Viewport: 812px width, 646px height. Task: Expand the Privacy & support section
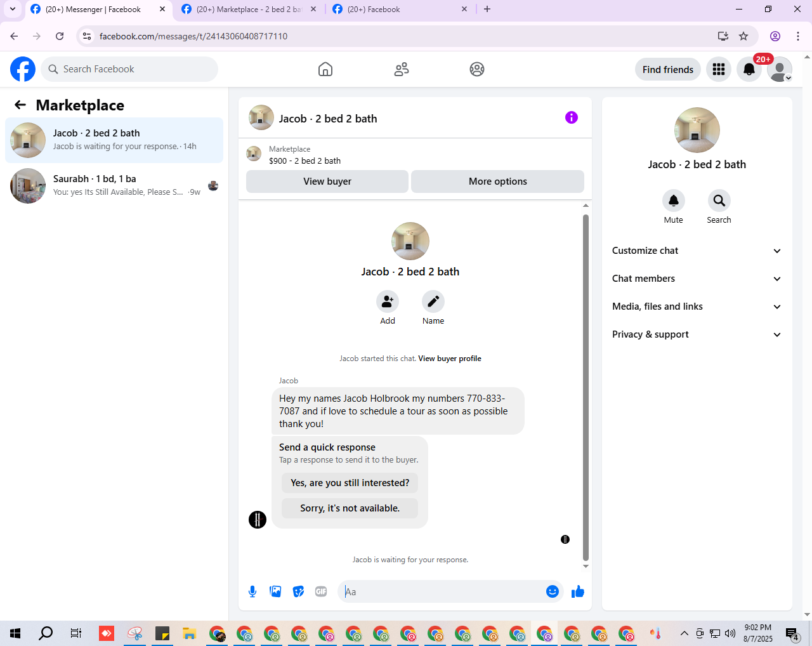697,334
